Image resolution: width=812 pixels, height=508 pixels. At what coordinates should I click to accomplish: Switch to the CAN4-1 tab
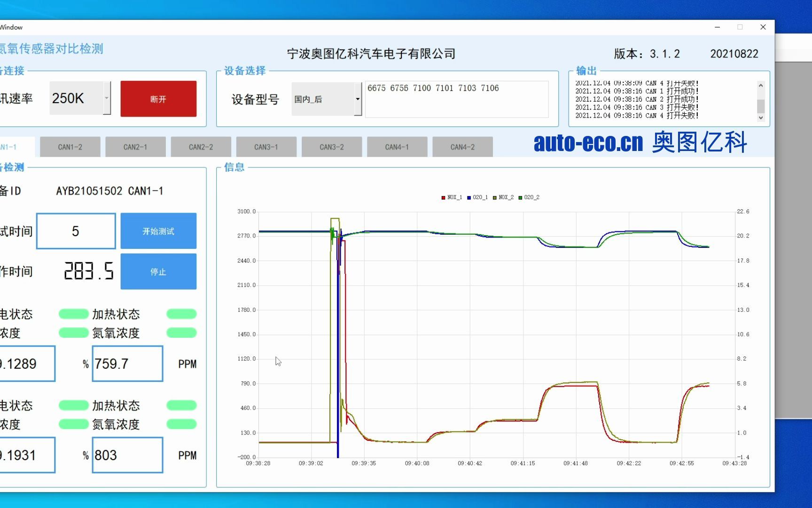(x=397, y=147)
